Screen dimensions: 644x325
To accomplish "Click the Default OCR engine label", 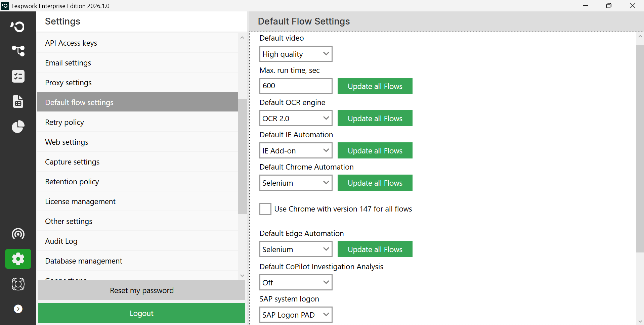I will (292, 102).
